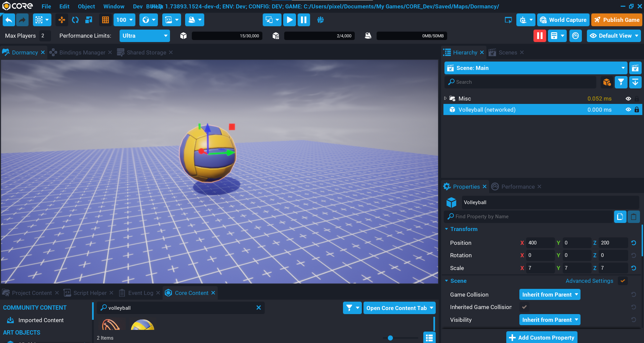Click the filter icon in Hierarchy panel
Image resolution: width=644 pixels, height=343 pixels.
pos(621,82)
